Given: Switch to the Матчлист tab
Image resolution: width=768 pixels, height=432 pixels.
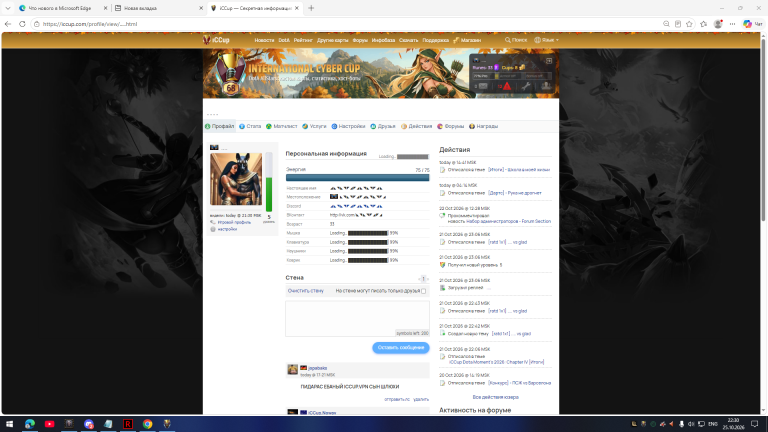Looking at the screenshot, I should tap(282, 126).
